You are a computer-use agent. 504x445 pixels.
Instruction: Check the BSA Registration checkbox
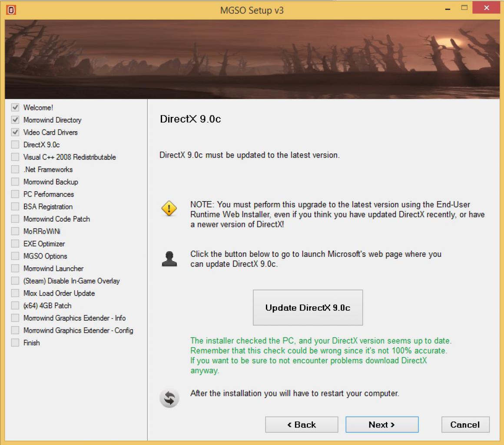15,206
